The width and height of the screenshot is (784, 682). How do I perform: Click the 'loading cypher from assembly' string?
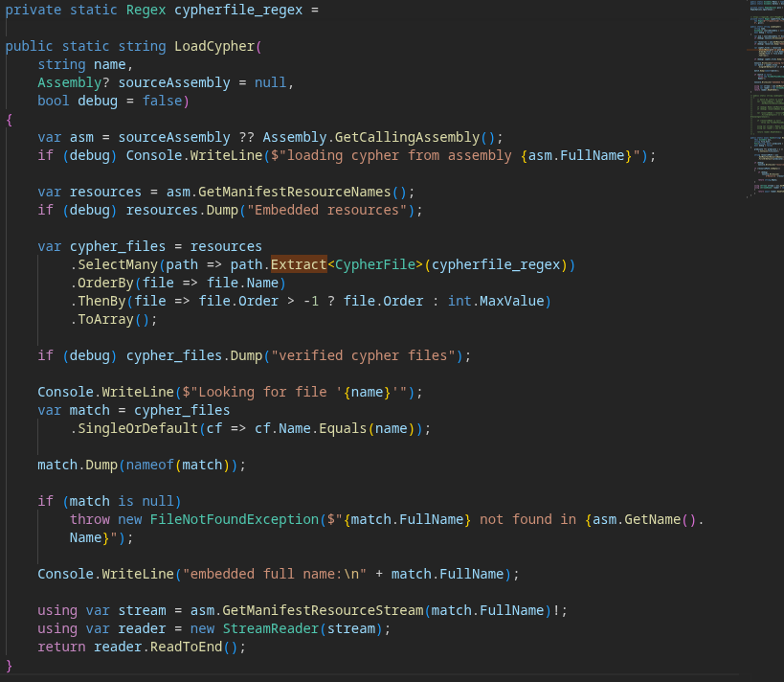point(399,155)
